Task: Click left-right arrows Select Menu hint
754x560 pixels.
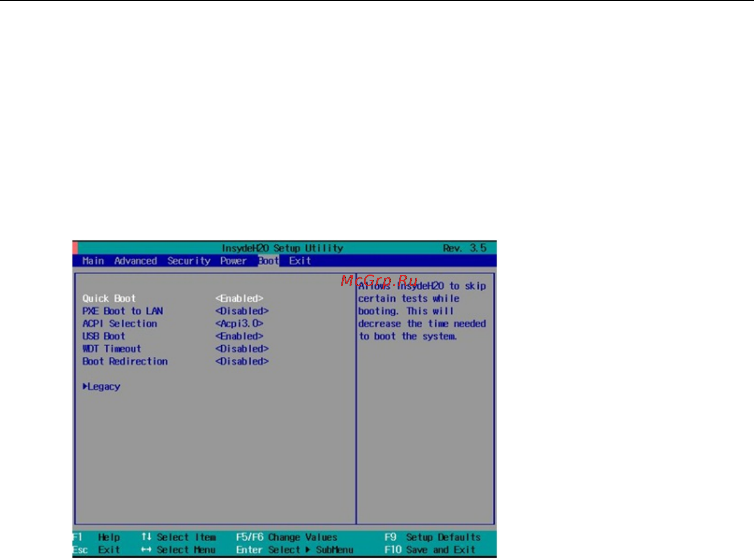Action: tap(178, 550)
